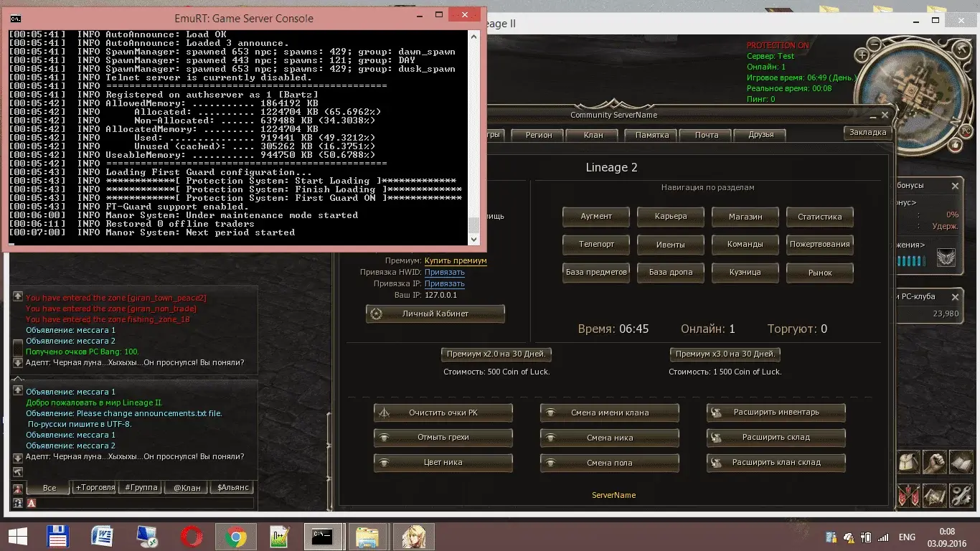The image size is (980, 551).
Task: Close the PC-клуба panel with X
Action: pyautogui.click(x=955, y=297)
